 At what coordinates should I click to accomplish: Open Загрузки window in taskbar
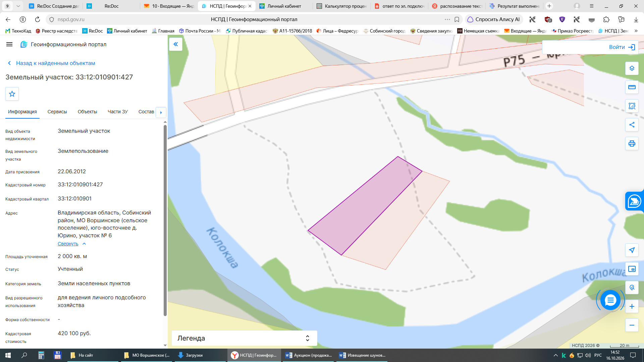click(x=200, y=355)
